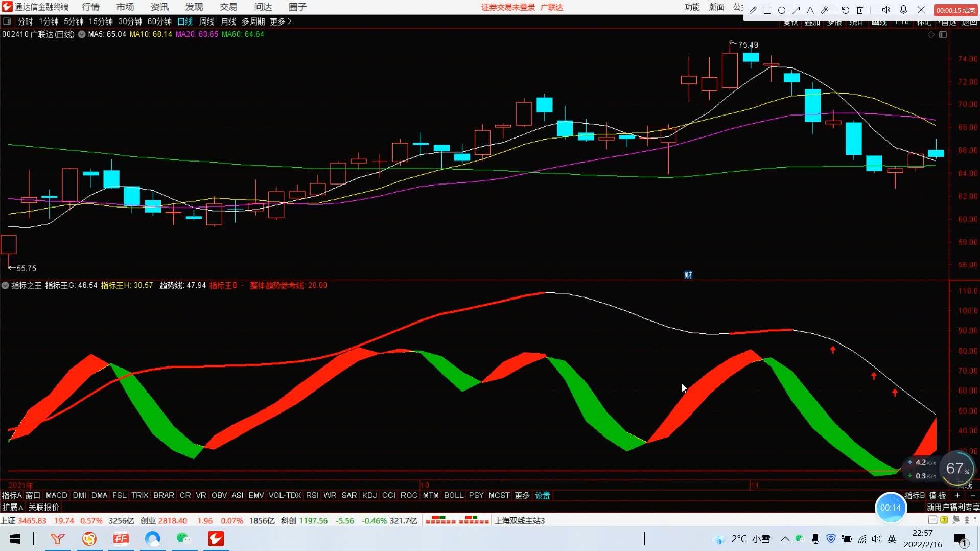Open the 指标之王 indicator settings gear
The width and height of the screenshot is (980, 551).
click(5, 285)
